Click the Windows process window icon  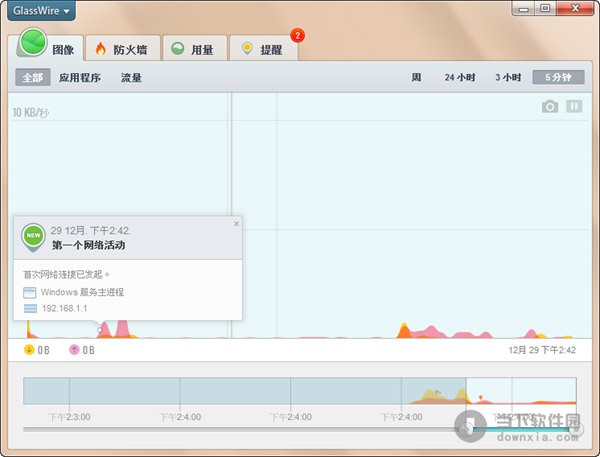(30, 293)
